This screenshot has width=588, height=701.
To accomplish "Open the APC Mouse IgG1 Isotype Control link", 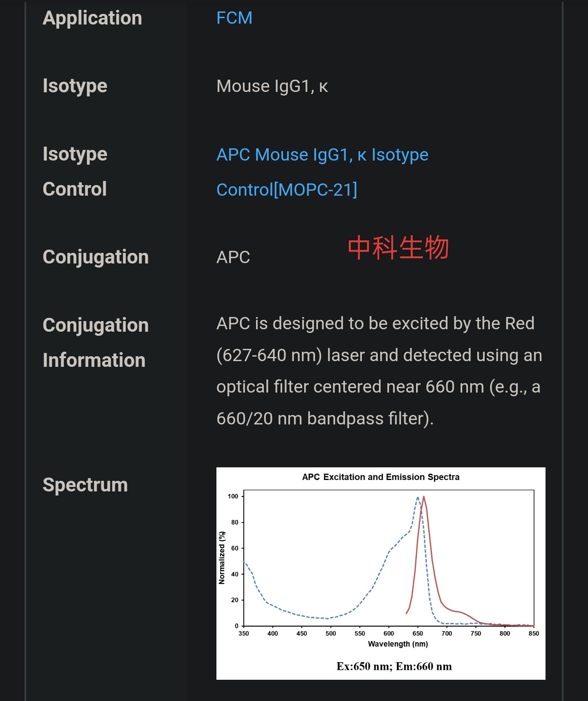I will pos(323,172).
